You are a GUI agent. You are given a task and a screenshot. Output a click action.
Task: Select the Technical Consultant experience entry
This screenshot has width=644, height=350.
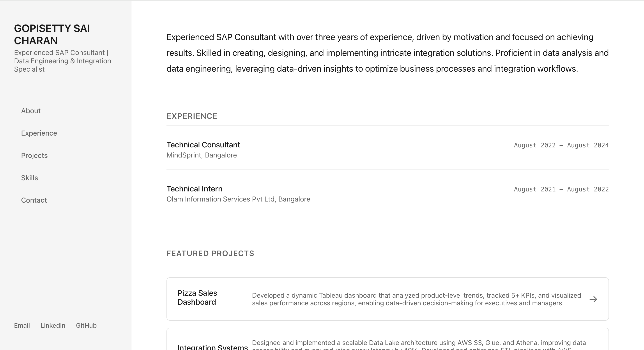tap(203, 145)
